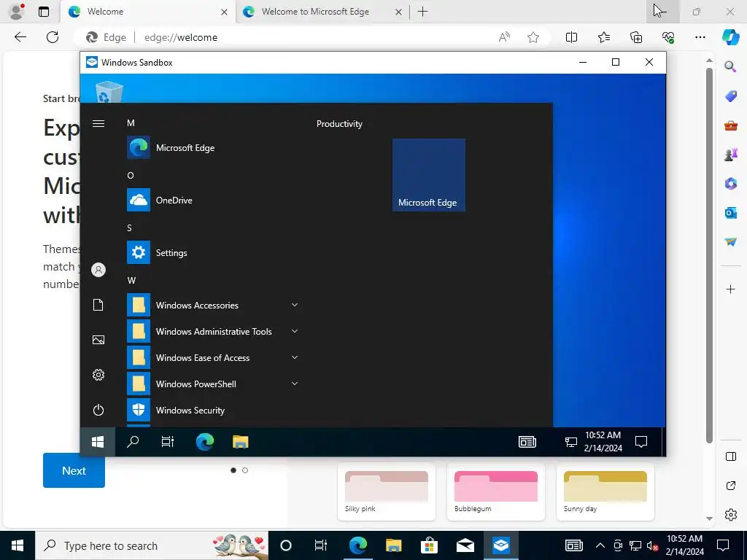Switch to Welcome to Microsoft Edge tab
This screenshot has width=747, height=560.
322,12
